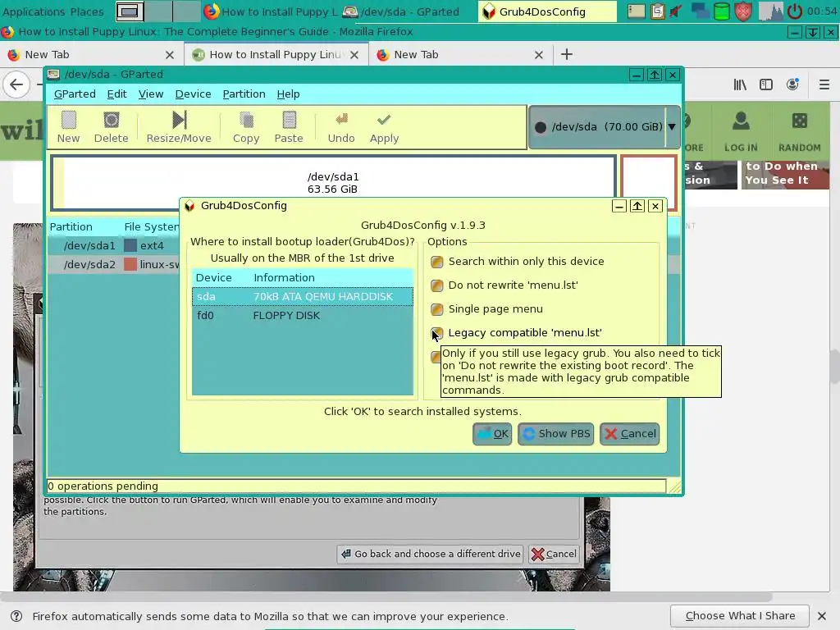Click 'Go back and choose a different drive'
The height and width of the screenshot is (630, 840).
pyautogui.click(x=431, y=554)
